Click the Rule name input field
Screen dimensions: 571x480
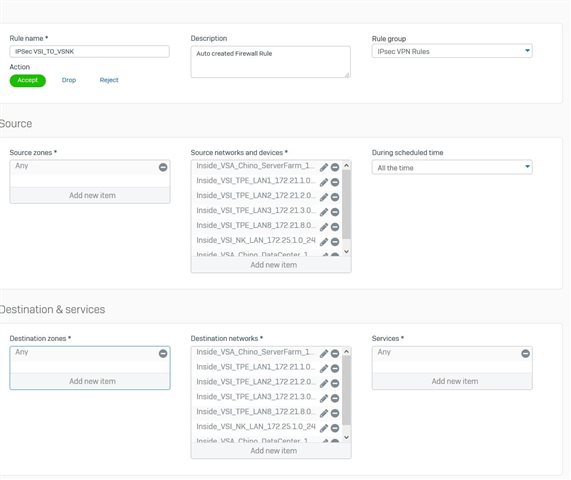coord(90,52)
